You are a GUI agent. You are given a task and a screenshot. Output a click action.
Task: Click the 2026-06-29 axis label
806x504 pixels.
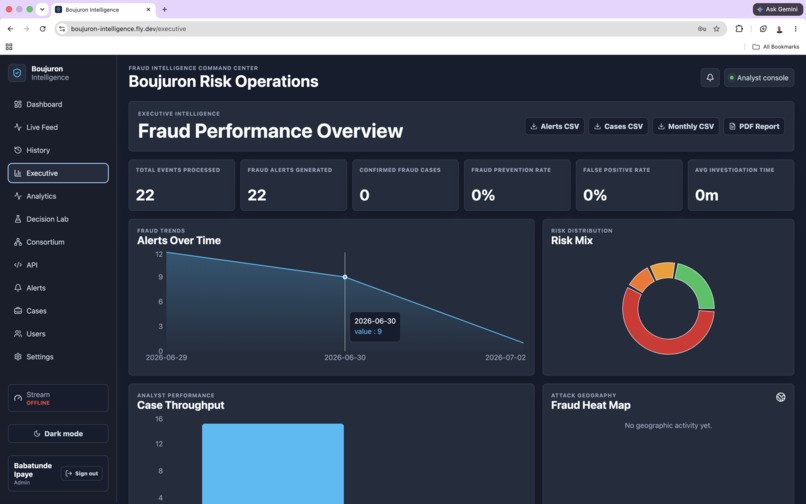point(167,357)
